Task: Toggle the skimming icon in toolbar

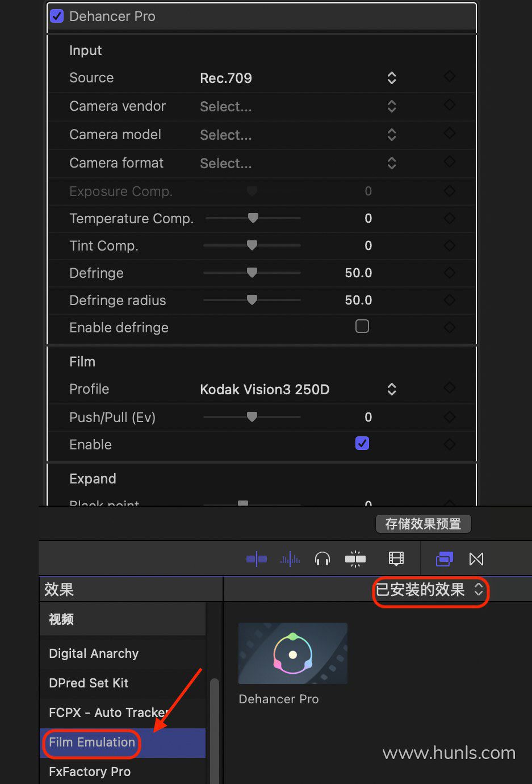Action: (x=257, y=559)
